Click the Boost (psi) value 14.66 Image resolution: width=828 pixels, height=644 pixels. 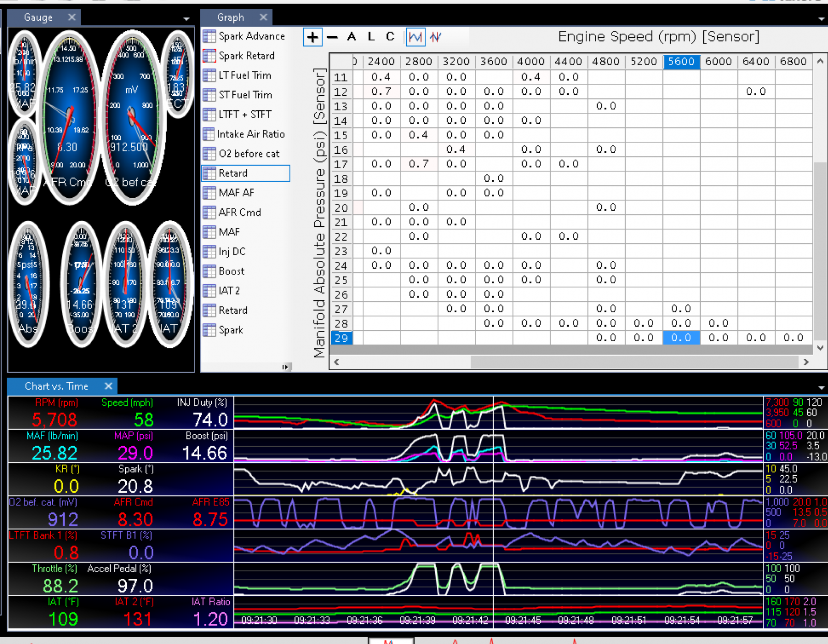(x=205, y=453)
